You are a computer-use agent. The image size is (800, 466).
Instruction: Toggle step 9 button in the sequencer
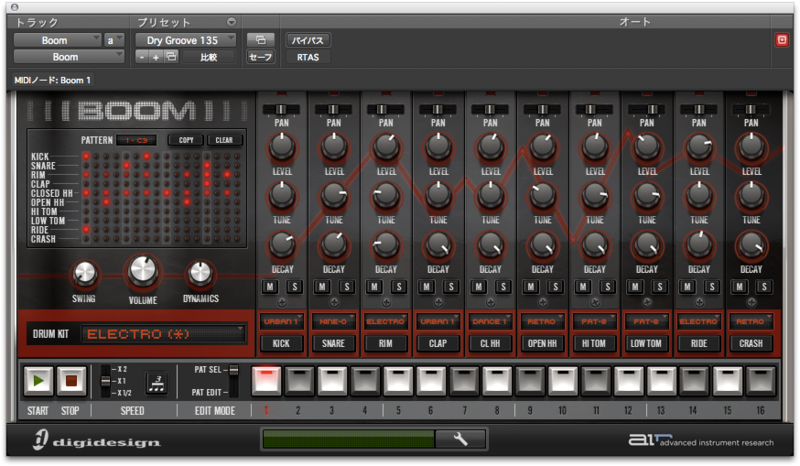click(x=530, y=381)
